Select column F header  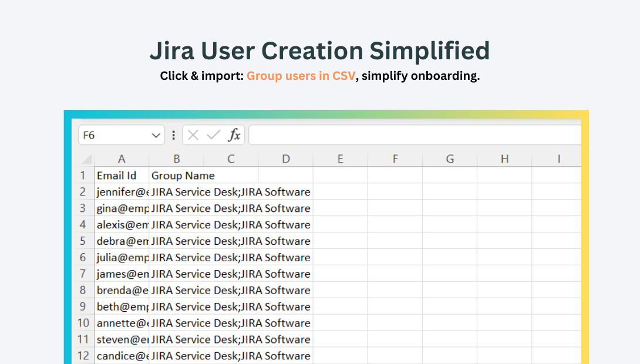click(395, 159)
